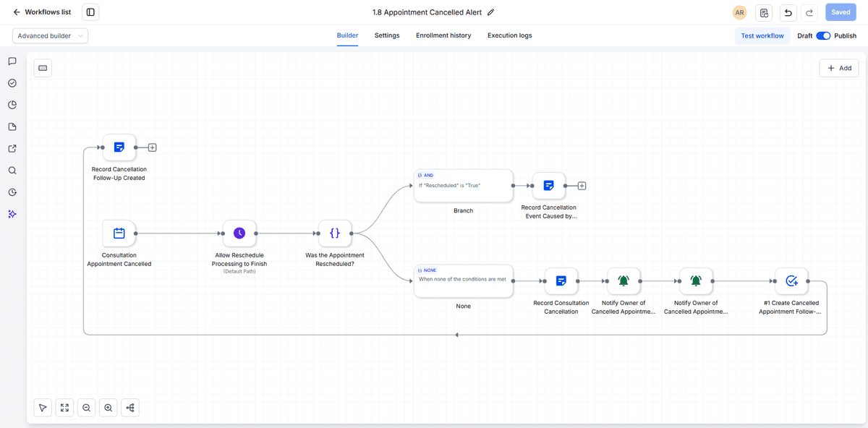Open the keyboard shortcuts icon on canvas
Viewport: 868px width, 428px height.
[43, 68]
